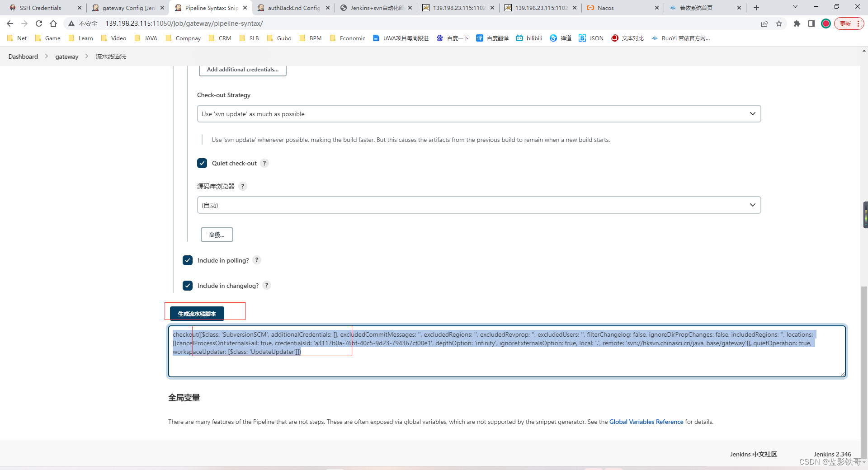The height and width of the screenshot is (470, 868).
Task: Open the Gubo bookmarks folder
Action: [279, 38]
